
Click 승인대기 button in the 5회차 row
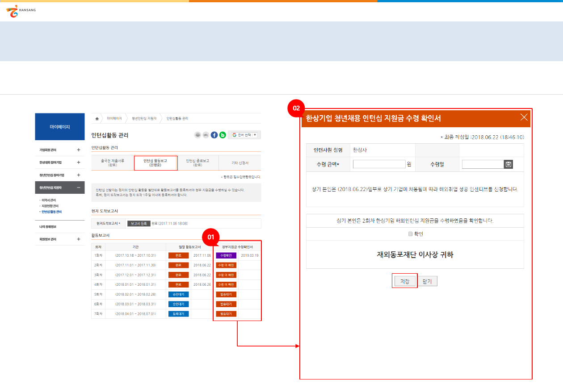coord(179,294)
